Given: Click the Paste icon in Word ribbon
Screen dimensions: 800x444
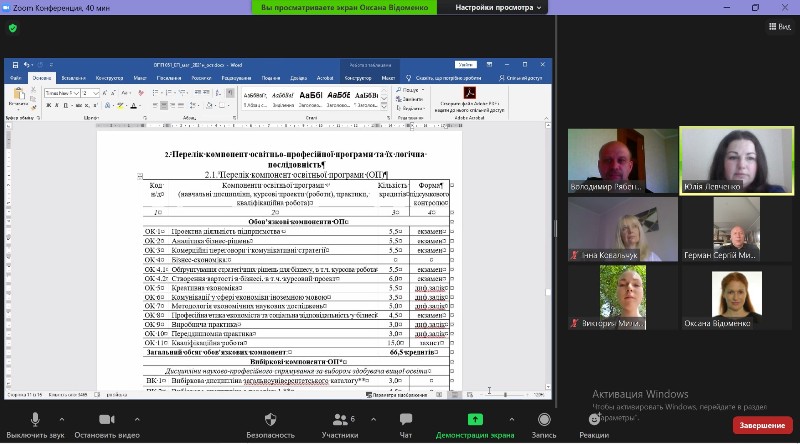Looking at the screenshot, I should point(18,97).
